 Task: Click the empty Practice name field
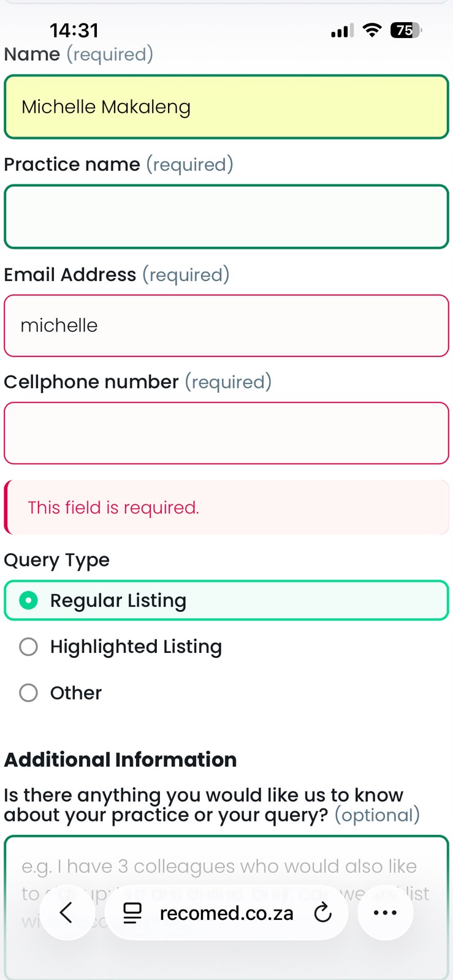click(x=226, y=217)
